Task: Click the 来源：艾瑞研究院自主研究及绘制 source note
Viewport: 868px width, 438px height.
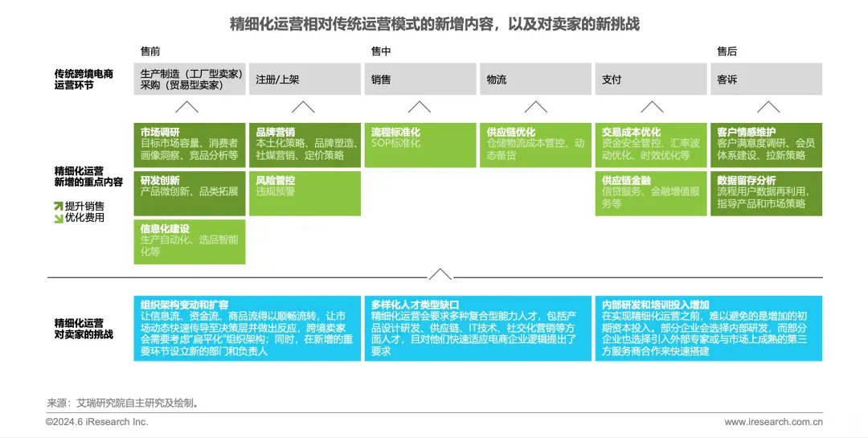Action: (123, 403)
